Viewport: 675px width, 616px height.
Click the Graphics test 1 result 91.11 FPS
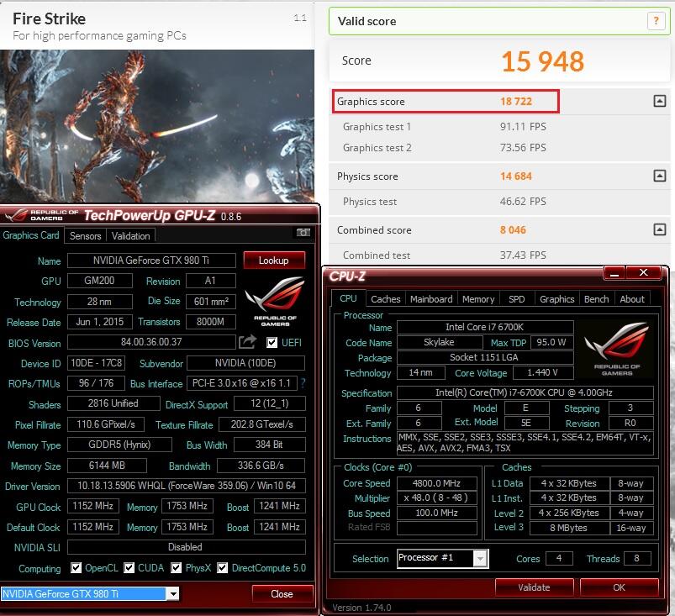[x=523, y=127]
